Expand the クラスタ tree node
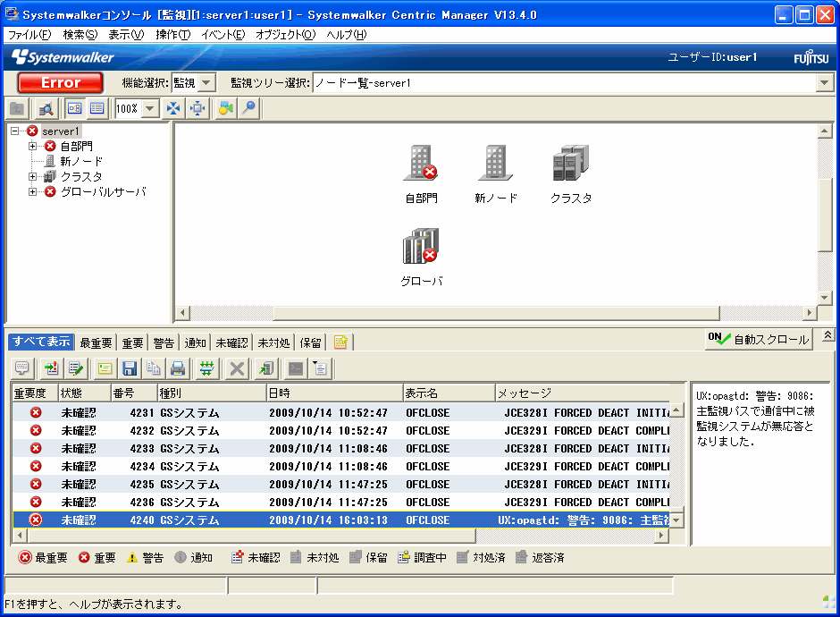Screen dimensions: 840x617 33,176
